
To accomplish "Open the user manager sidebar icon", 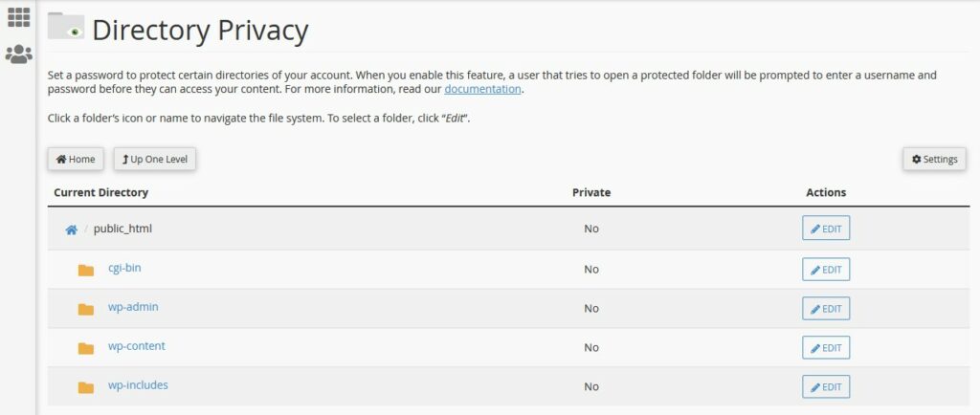I will pos(18,55).
